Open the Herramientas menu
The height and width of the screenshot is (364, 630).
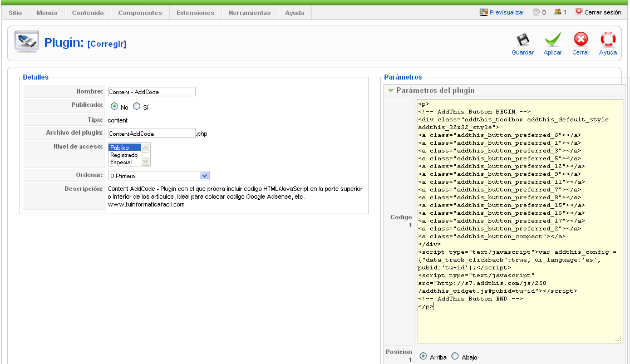point(249,13)
